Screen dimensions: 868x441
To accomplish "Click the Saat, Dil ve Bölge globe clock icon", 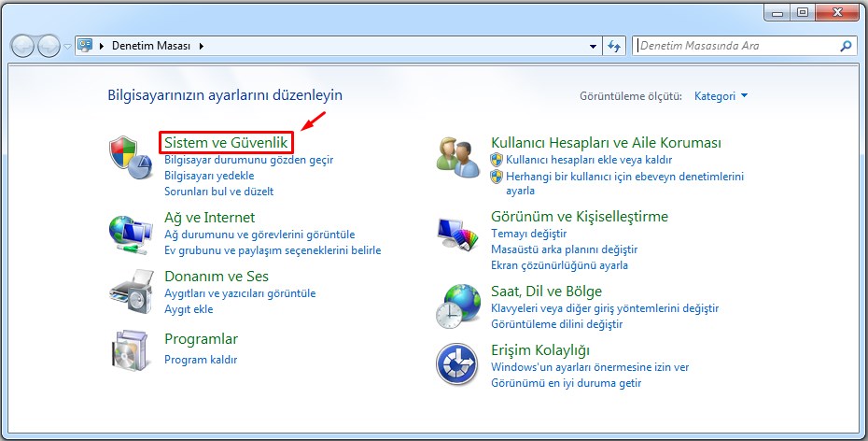I will (457, 306).
